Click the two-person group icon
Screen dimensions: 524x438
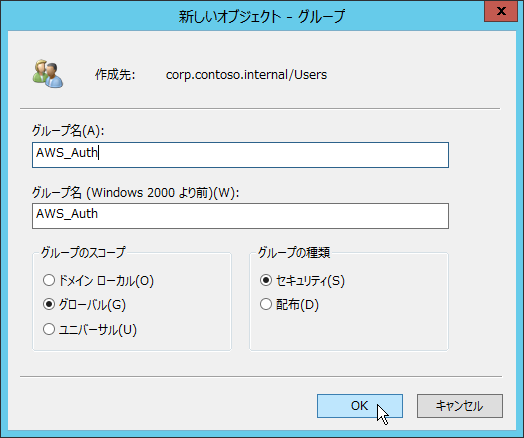48,74
